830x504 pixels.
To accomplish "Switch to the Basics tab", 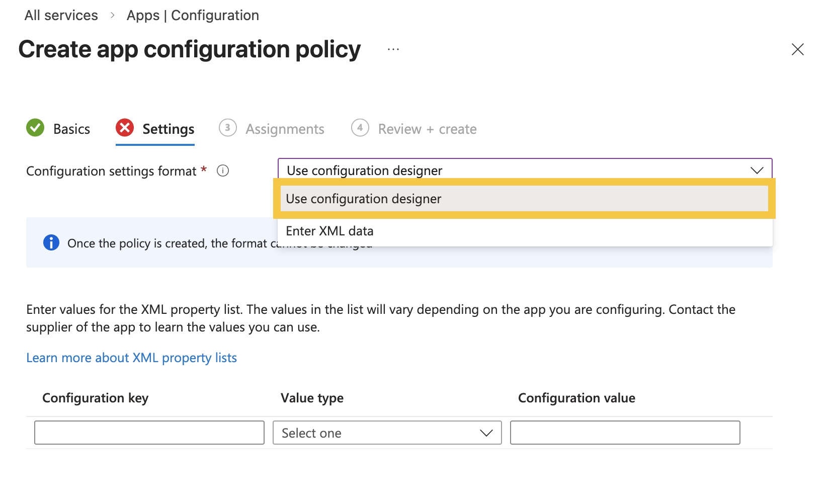I will (71, 129).
